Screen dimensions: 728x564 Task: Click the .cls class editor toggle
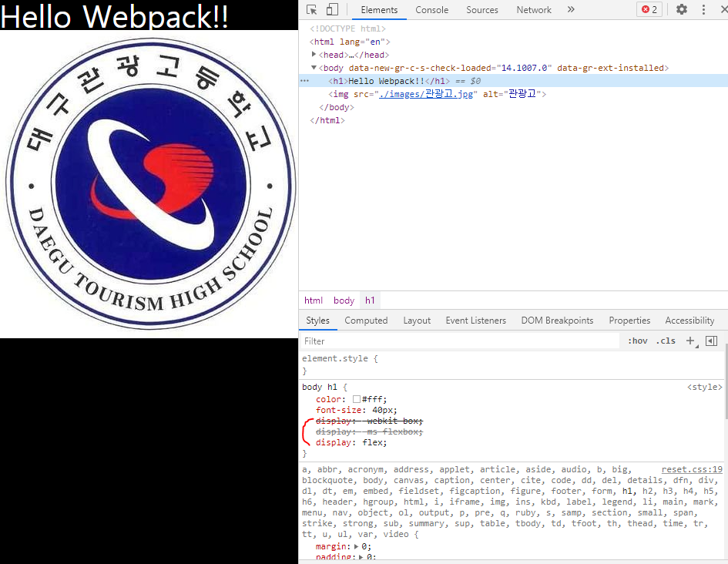(x=666, y=340)
